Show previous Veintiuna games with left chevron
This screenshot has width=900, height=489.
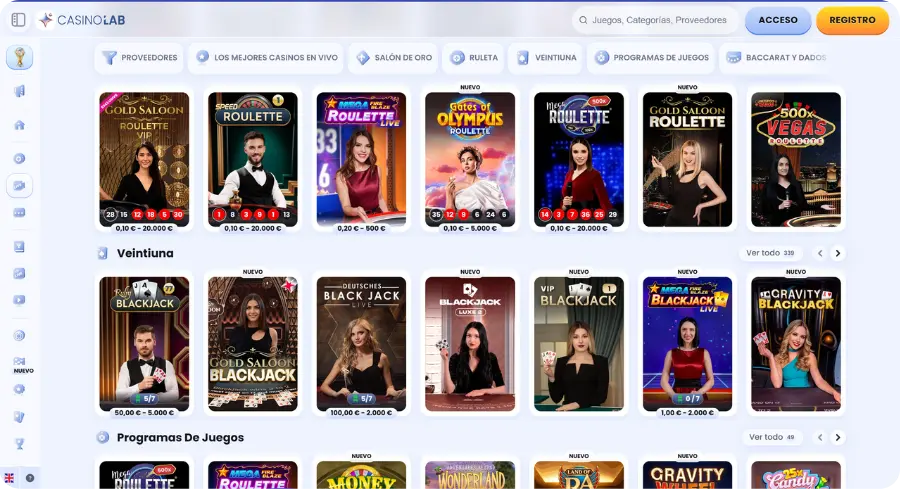click(x=820, y=253)
